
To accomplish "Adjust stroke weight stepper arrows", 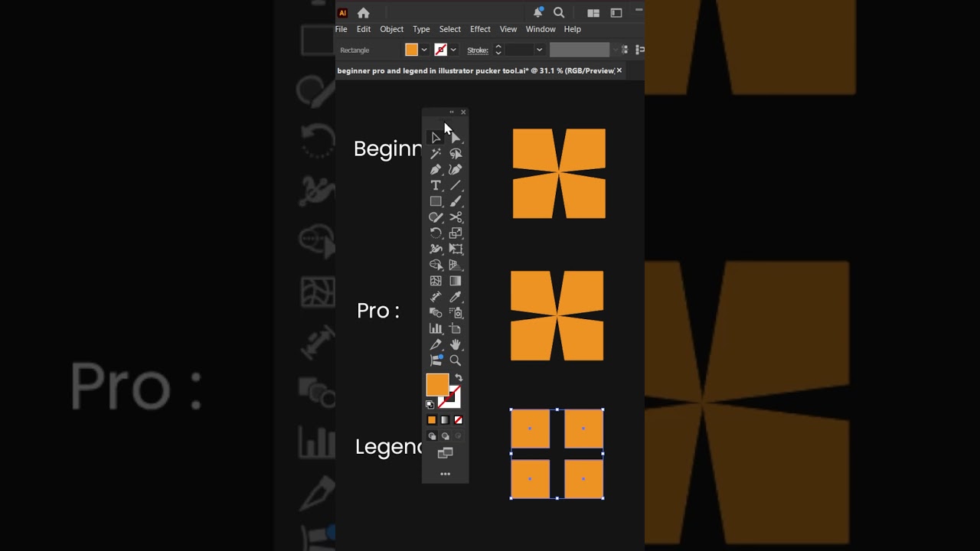I will point(498,50).
